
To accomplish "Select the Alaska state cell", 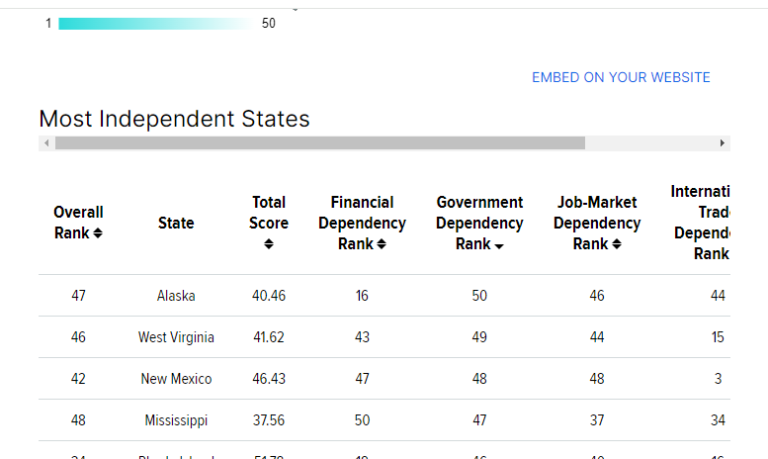I will 176,296.
